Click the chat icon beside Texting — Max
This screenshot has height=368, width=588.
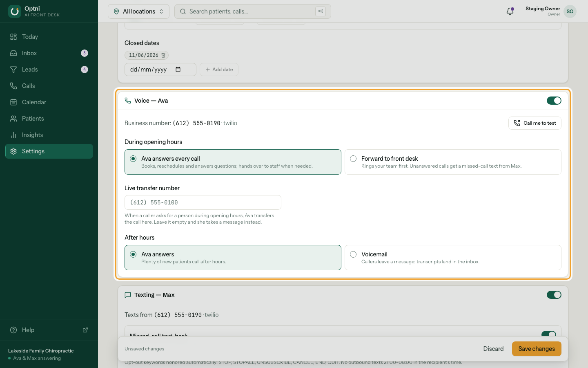point(128,295)
